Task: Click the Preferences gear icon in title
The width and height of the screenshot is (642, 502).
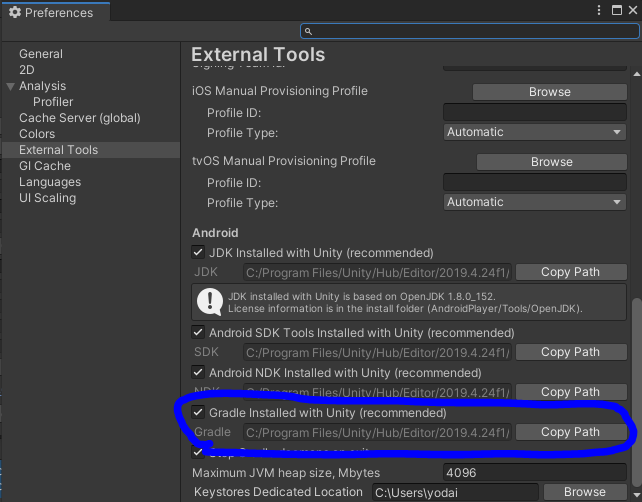Action: coord(14,13)
